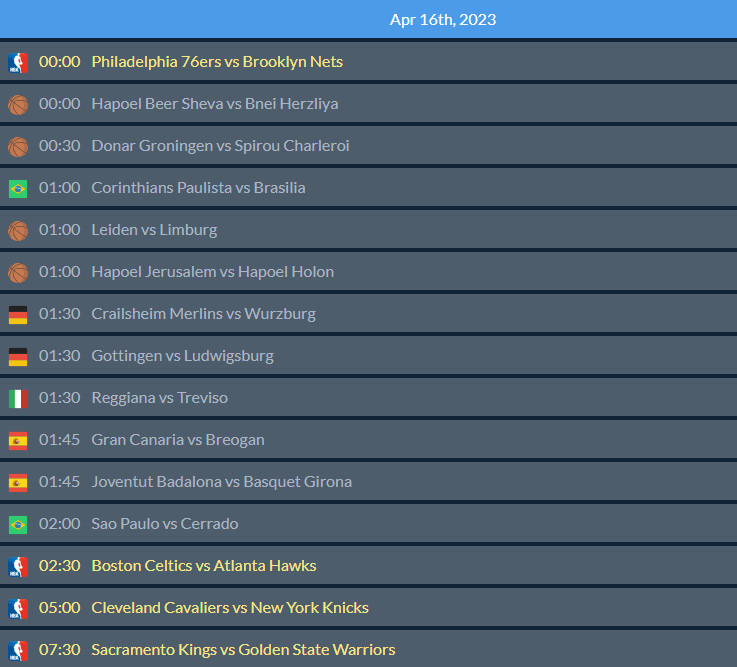Click 01:00 time of Corinthians Paulista match
The image size is (737, 667).
60,188
